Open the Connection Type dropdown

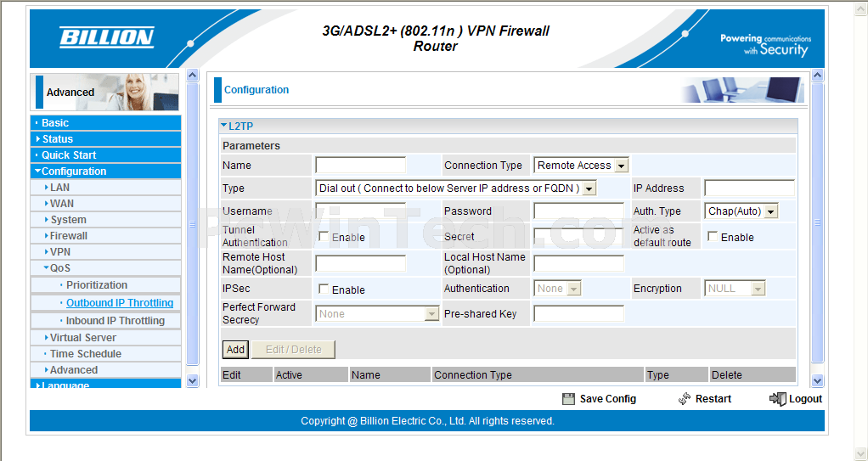[581, 165]
